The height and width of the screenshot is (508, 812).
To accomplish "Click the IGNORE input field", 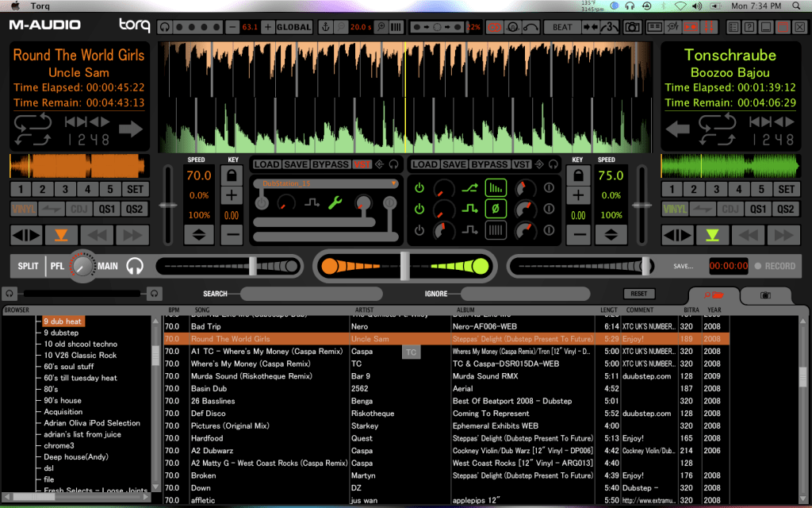I will click(x=525, y=294).
